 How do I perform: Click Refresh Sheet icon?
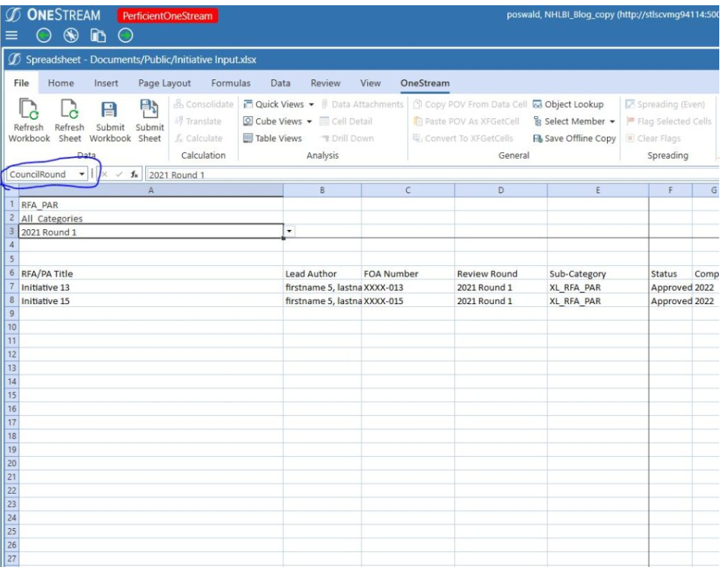(x=70, y=121)
